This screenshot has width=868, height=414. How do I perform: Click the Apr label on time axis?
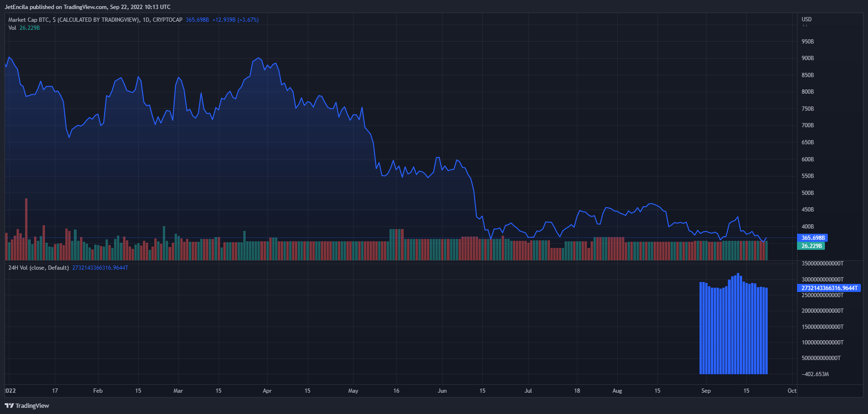(x=267, y=391)
